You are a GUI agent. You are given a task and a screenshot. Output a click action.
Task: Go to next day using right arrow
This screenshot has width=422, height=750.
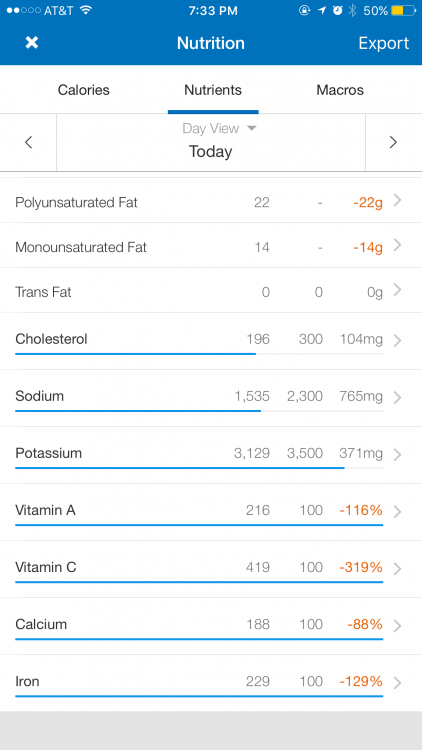click(393, 142)
